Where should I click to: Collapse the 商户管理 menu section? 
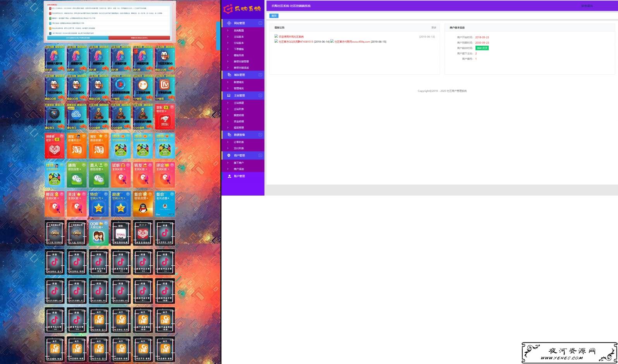point(260,155)
